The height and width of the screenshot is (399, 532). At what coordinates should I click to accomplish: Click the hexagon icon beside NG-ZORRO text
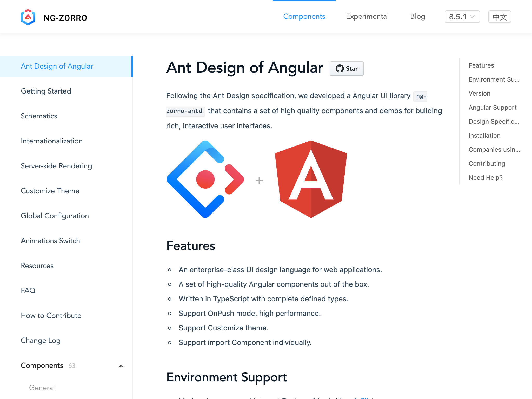[28, 17]
